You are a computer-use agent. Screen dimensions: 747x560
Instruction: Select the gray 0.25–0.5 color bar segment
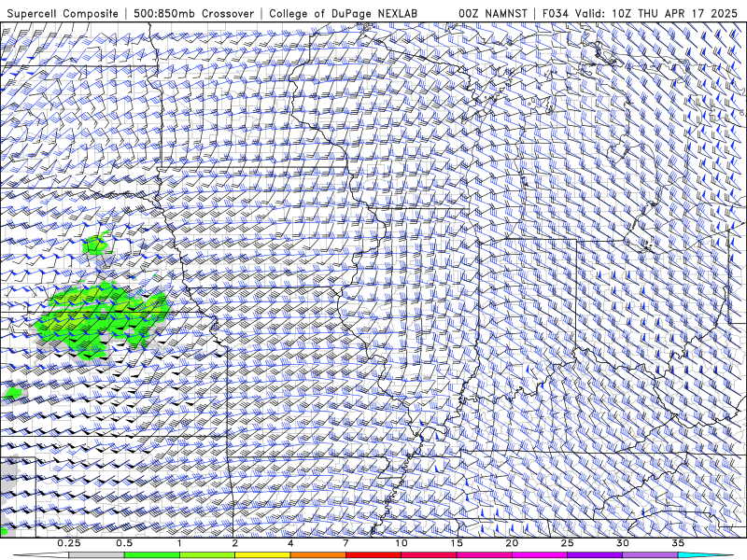(96, 555)
